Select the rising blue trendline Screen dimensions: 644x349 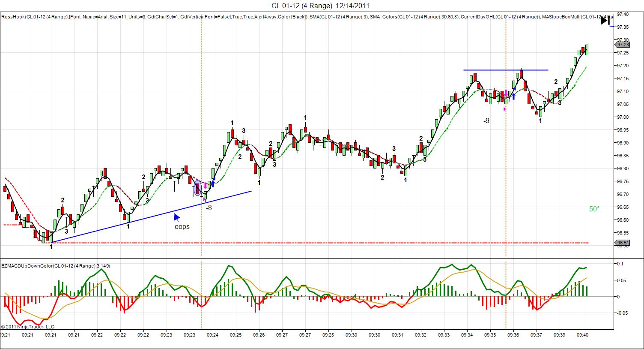[151, 217]
